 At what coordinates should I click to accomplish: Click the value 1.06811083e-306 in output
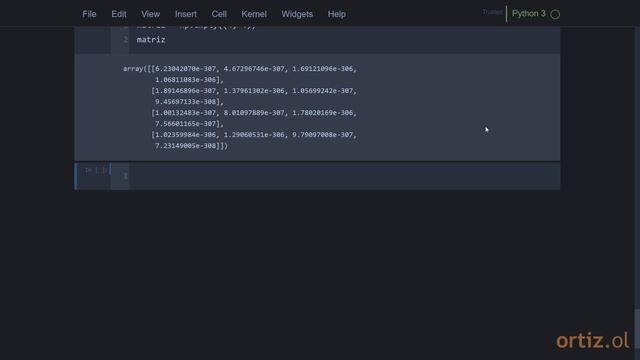click(186, 80)
